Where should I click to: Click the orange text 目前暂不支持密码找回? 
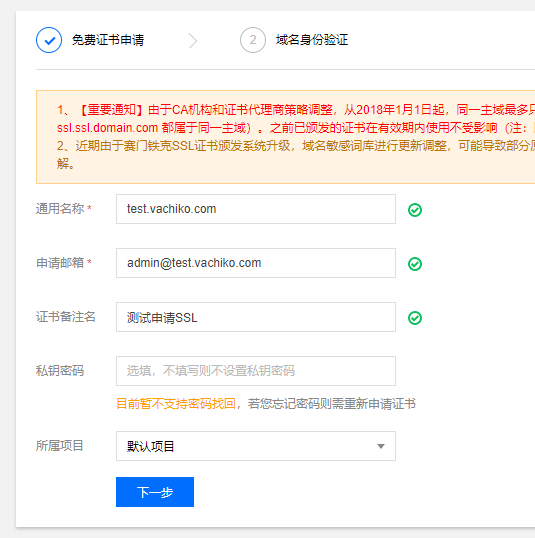(176, 404)
